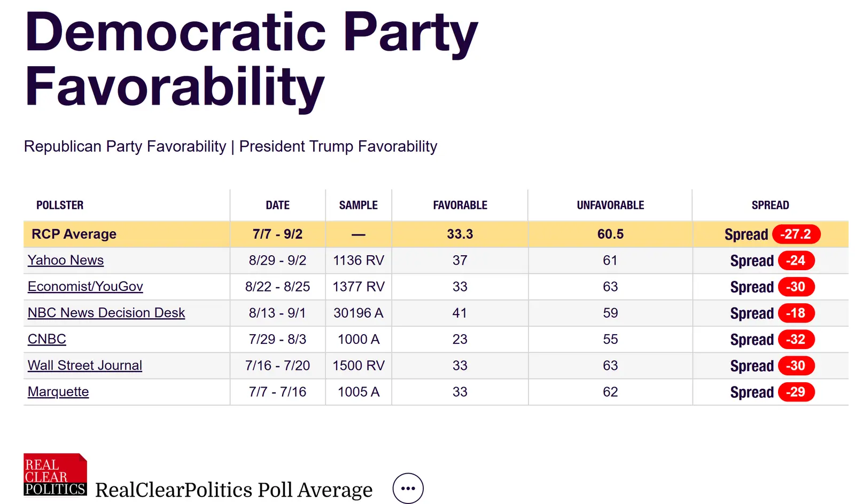855x504 pixels.
Task: Open the Wall Street Journal poll link
Action: 85,365
